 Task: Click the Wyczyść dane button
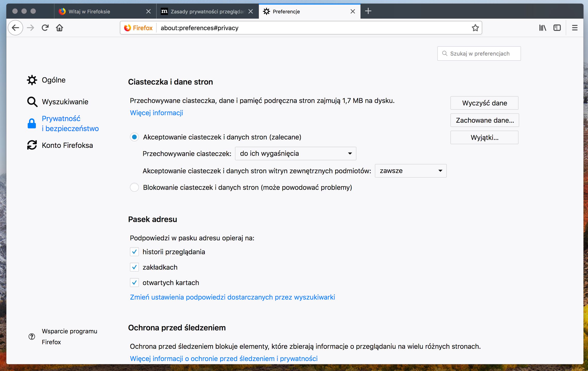(x=484, y=103)
